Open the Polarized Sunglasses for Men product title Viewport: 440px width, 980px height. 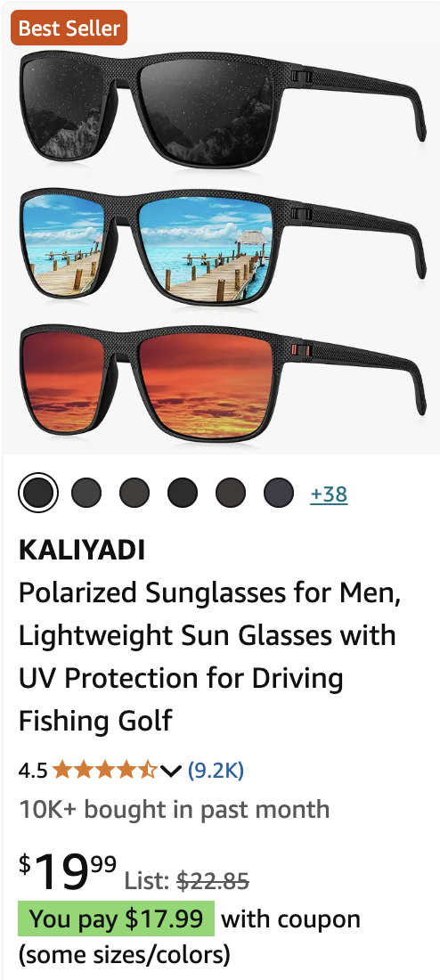(x=209, y=657)
